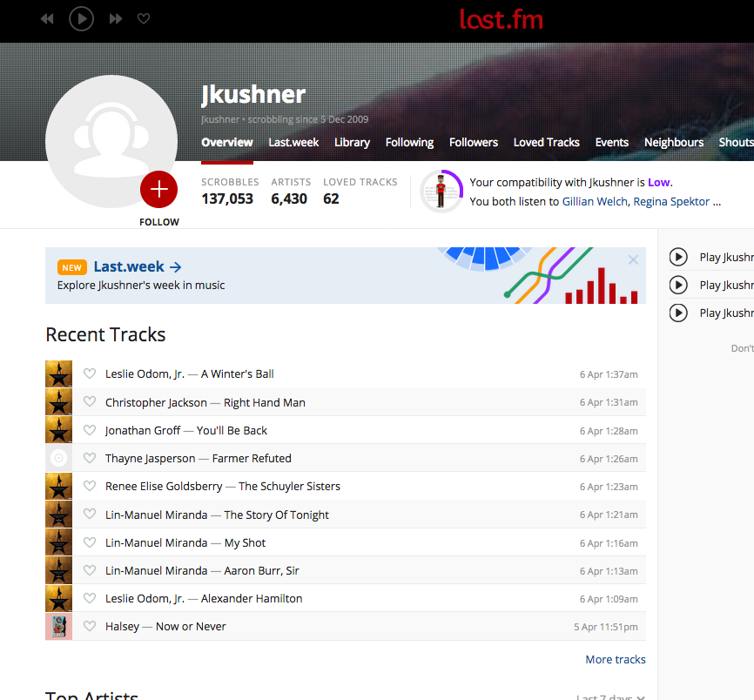
Task: Click the rewind icon in the player bar
Action: point(47,18)
